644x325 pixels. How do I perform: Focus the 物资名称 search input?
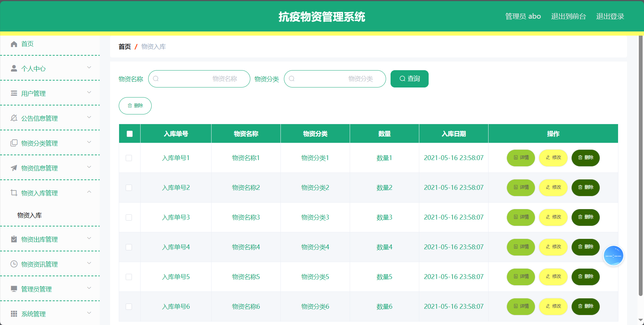click(199, 79)
